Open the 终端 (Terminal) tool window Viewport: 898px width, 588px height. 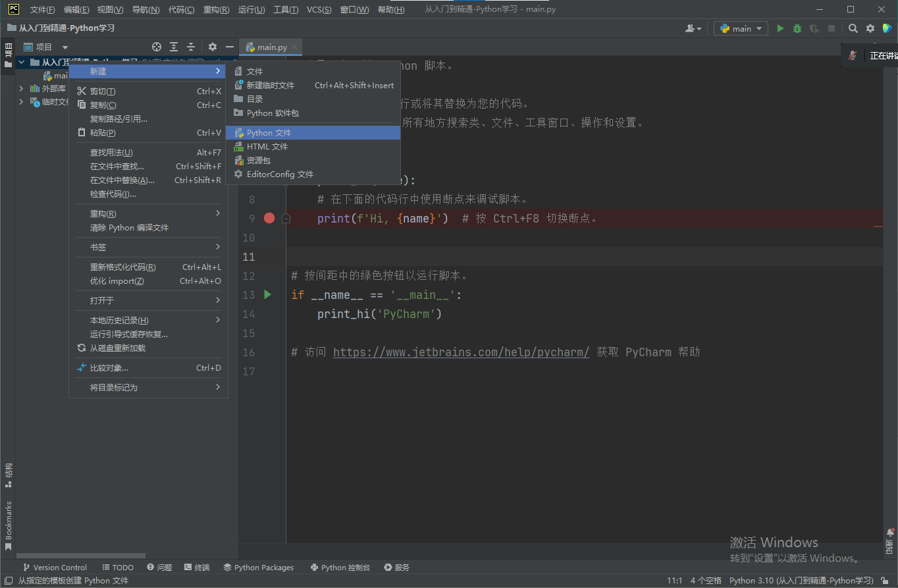tap(197, 567)
